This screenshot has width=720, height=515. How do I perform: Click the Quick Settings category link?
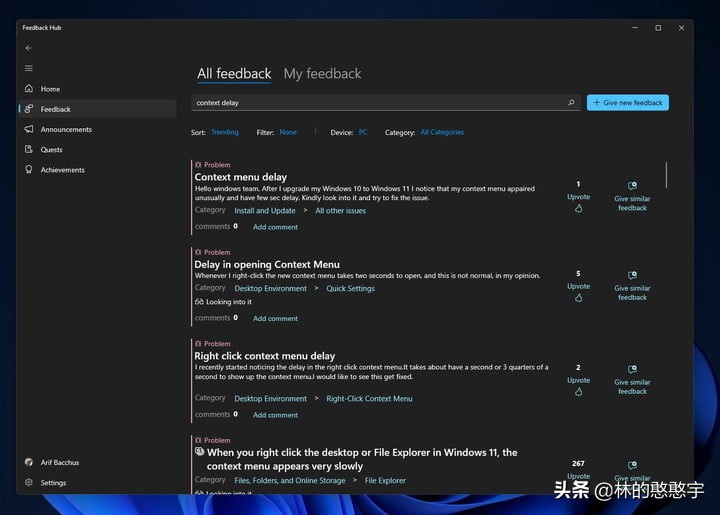(350, 288)
